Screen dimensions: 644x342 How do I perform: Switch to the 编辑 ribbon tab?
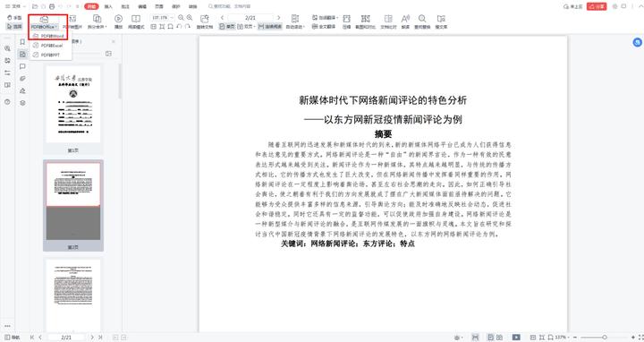(x=142, y=6)
